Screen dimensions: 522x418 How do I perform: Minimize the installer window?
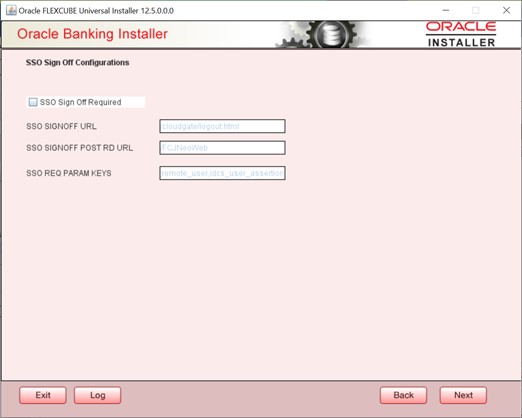(x=446, y=10)
